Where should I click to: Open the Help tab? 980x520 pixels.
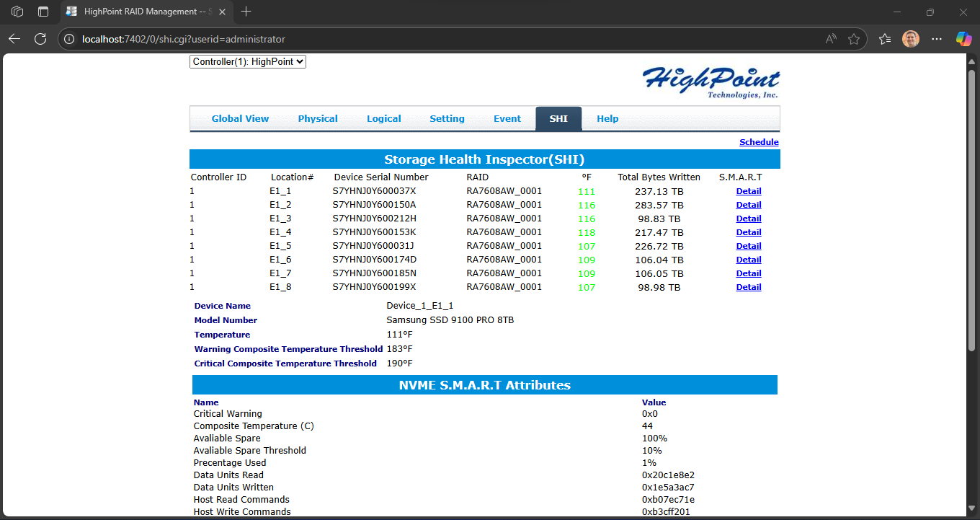pyautogui.click(x=607, y=118)
